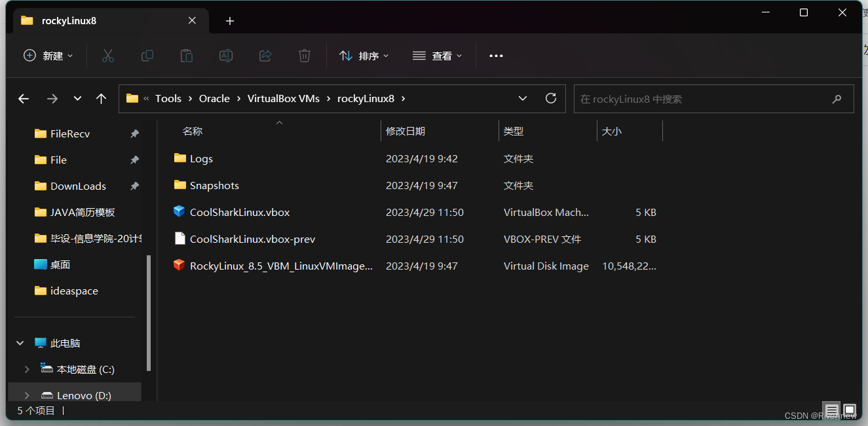Click the Oracle breadcrumb in address bar
Screen dimensions: 868x426
214,98
